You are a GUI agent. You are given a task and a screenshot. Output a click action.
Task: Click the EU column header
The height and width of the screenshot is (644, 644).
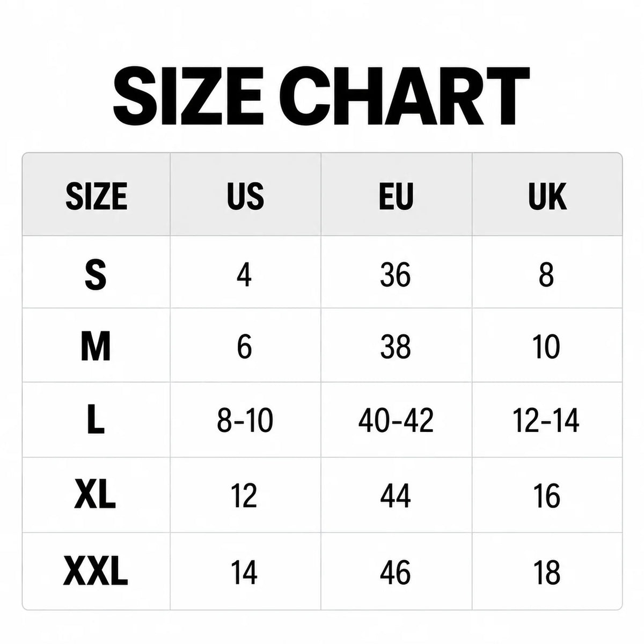pyautogui.click(x=396, y=195)
